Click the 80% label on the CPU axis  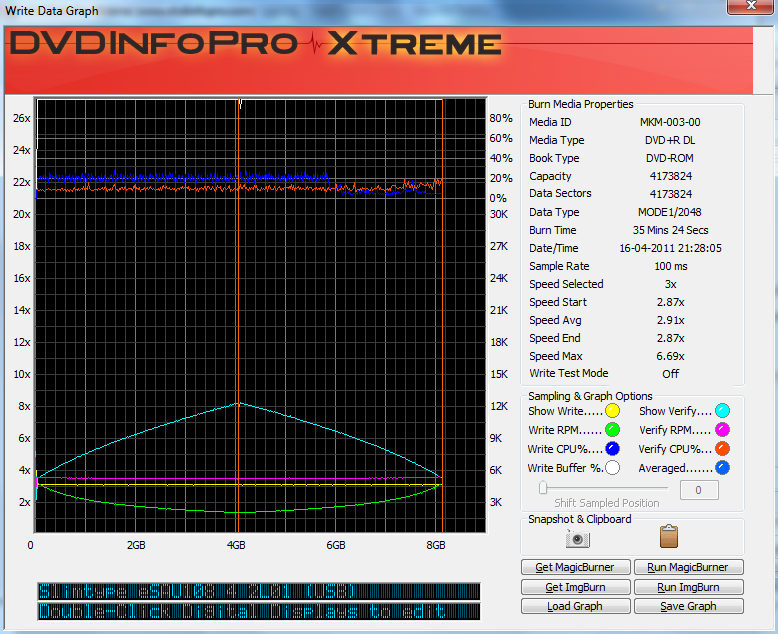pos(501,118)
